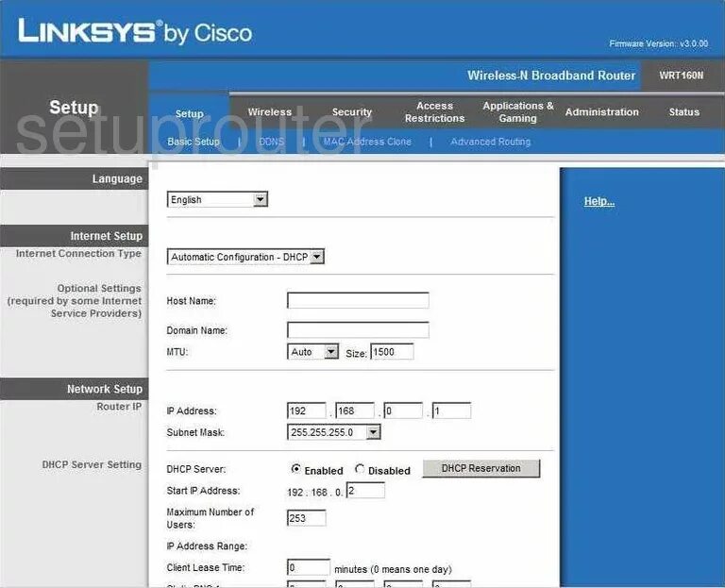Open MAC Address Clone sub-tab
This screenshot has height=588, width=725.
(x=366, y=142)
